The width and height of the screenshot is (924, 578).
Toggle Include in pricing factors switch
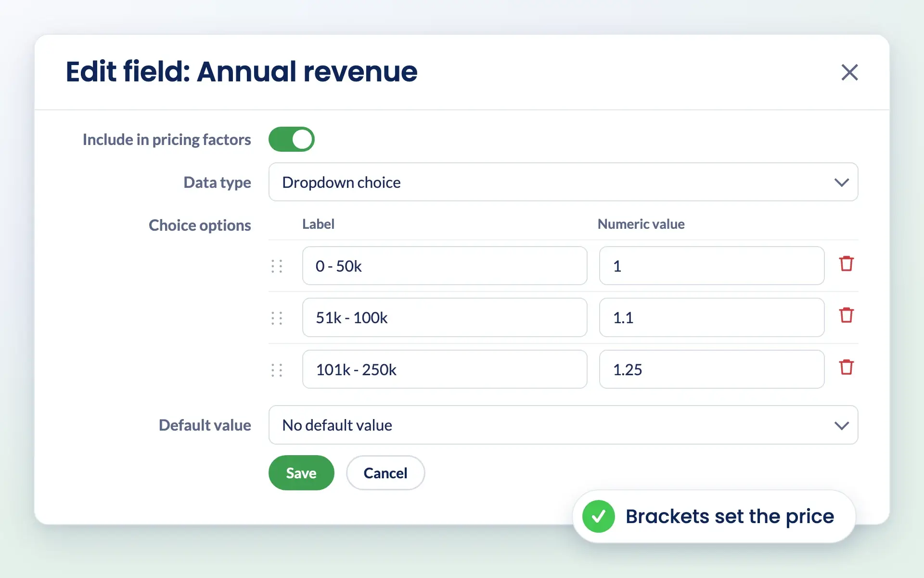click(291, 139)
